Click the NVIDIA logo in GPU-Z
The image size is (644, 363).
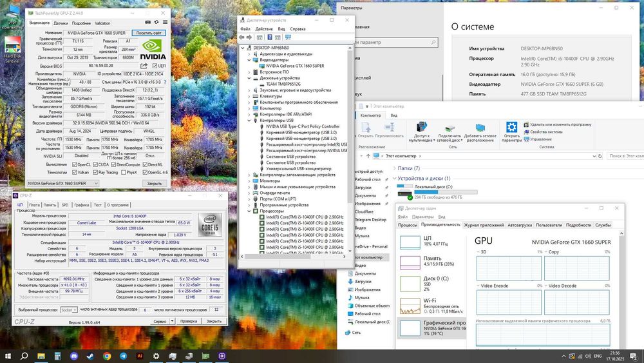click(153, 50)
